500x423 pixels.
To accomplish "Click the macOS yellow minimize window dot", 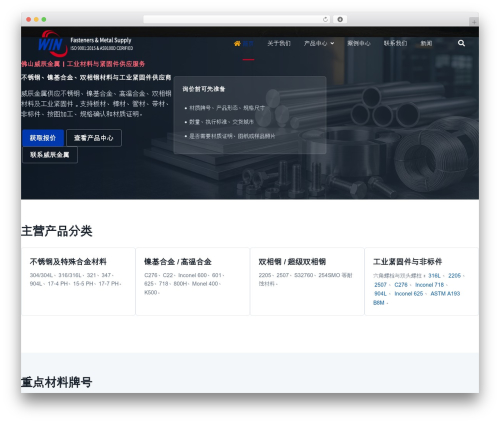I will pyautogui.click(x=36, y=19).
